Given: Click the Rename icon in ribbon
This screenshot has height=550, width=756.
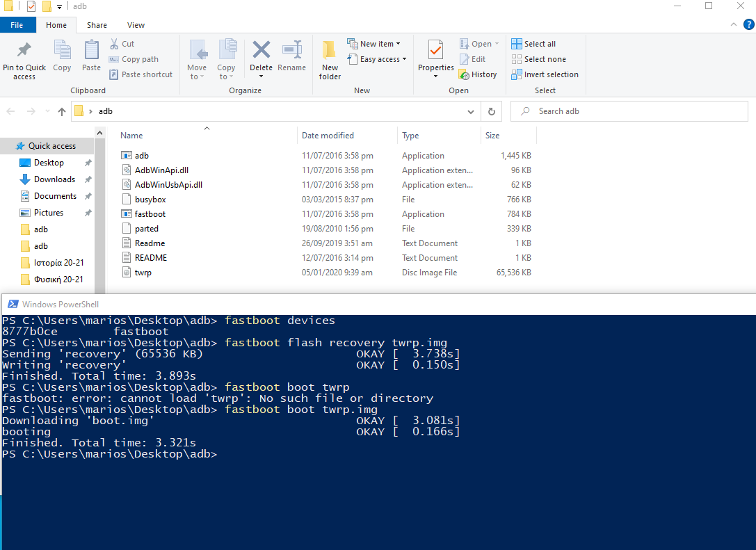Looking at the screenshot, I should coord(291,51).
